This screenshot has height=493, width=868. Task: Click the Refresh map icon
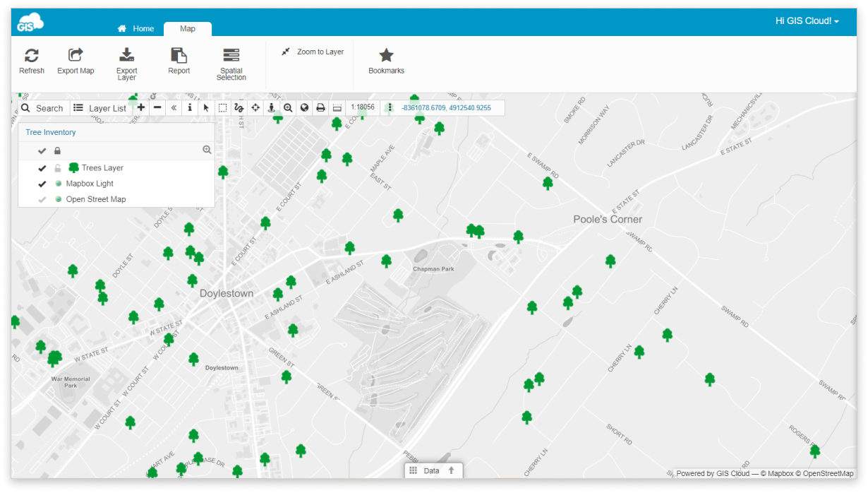point(31,60)
